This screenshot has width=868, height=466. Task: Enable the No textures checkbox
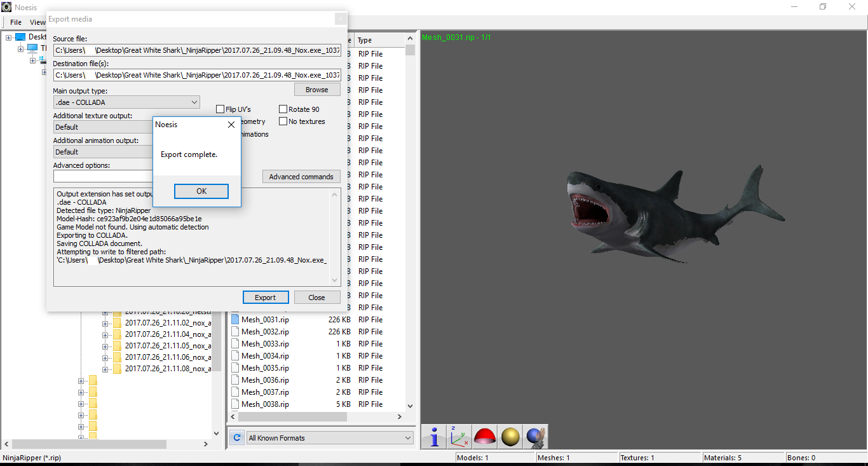283,121
